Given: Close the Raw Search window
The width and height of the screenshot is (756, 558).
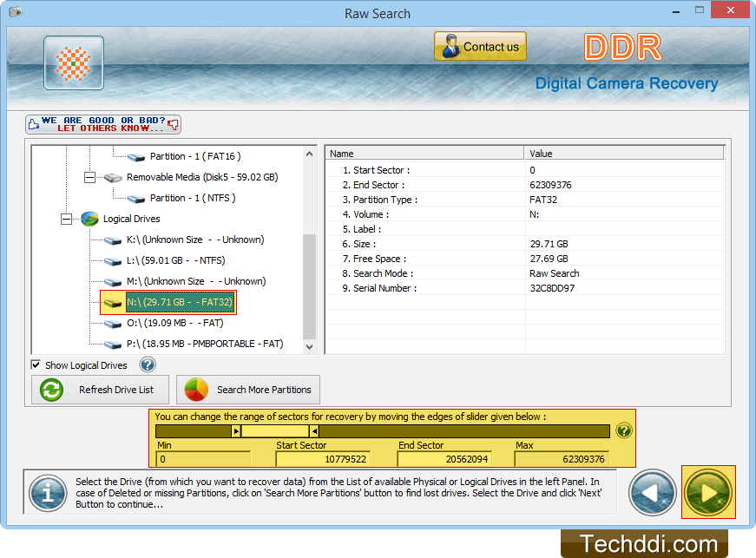Looking at the screenshot, I should (x=731, y=10).
